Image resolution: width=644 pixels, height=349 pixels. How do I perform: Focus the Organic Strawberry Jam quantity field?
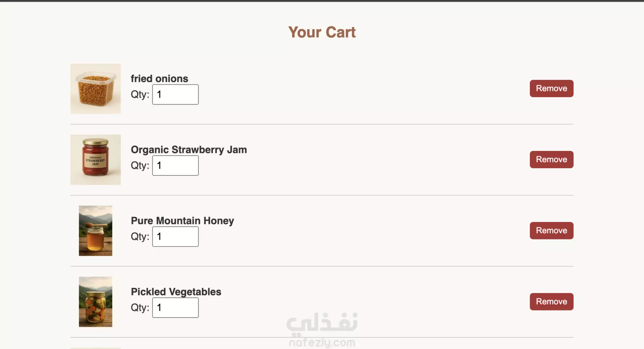pyautogui.click(x=175, y=166)
